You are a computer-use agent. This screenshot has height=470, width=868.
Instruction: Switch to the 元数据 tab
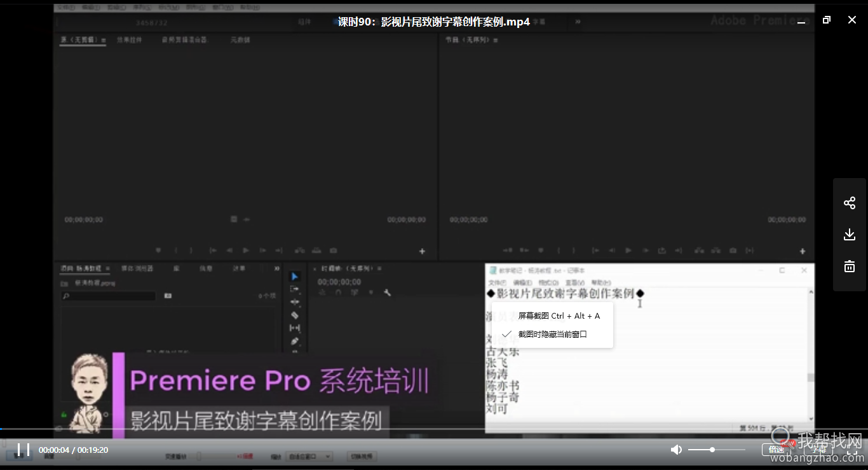pyautogui.click(x=240, y=40)
